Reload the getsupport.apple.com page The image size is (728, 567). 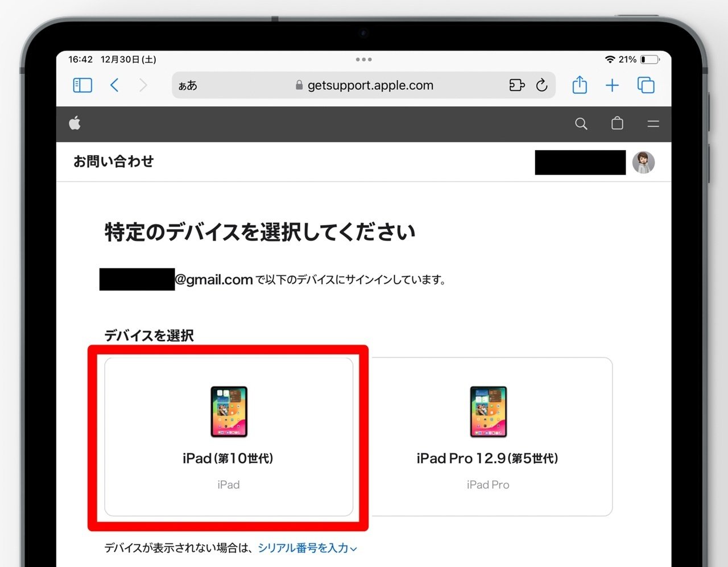pos(541,85)
